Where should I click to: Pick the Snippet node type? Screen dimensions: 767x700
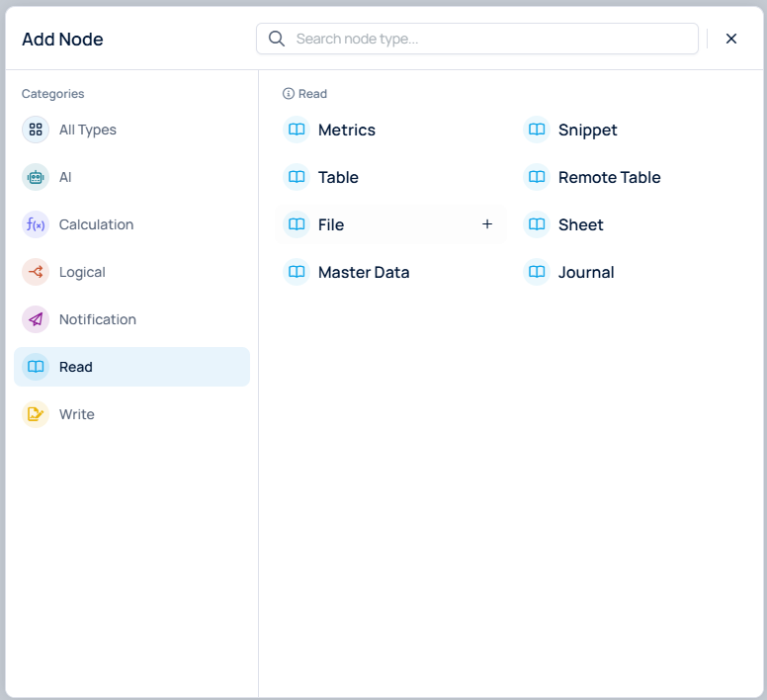[587, 130]
